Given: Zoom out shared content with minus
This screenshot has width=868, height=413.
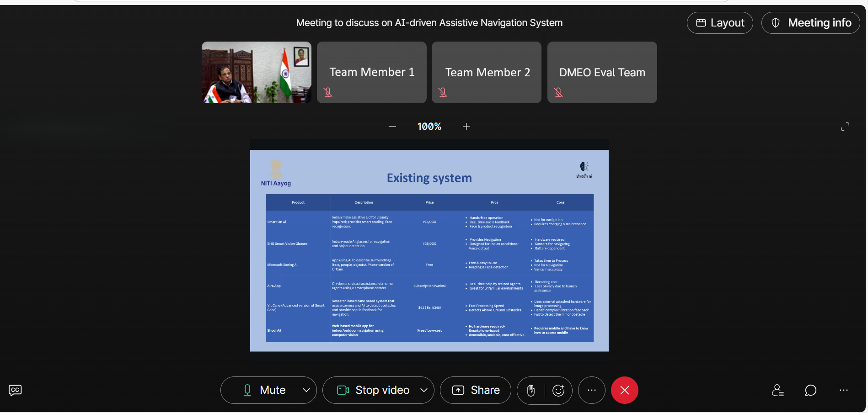Looking at the screenshot, I should 392,127.
